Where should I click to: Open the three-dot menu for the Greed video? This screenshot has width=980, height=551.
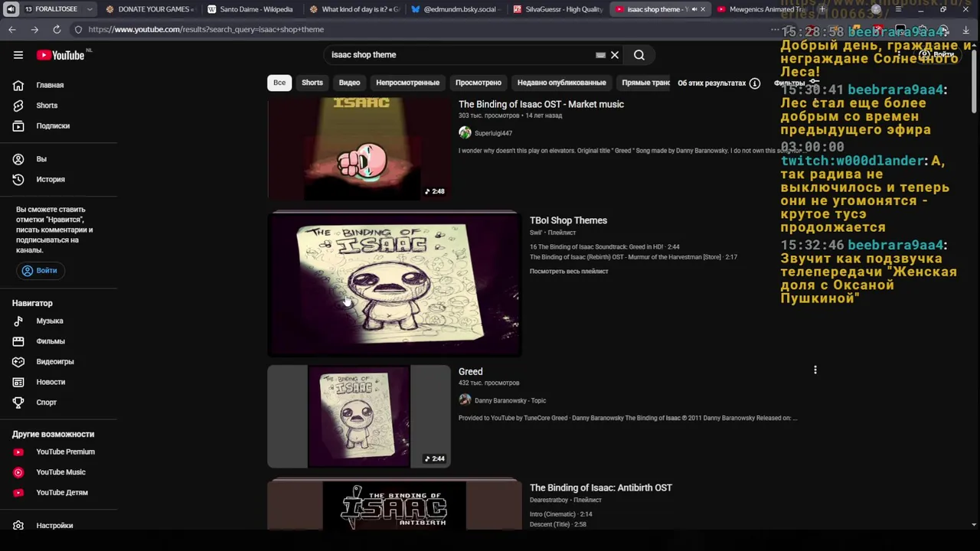815,370
